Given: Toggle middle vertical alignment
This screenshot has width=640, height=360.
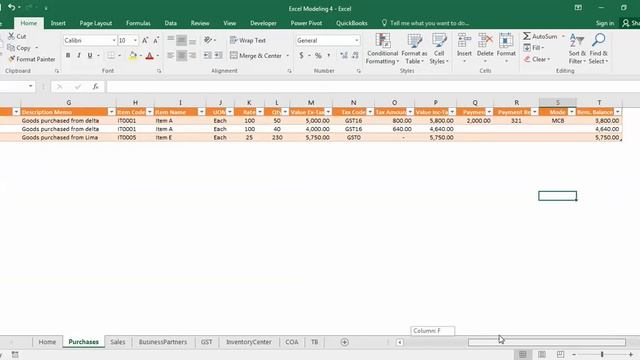Looking at the screenshot, I should pyautogui.click(x=181, y=40).
